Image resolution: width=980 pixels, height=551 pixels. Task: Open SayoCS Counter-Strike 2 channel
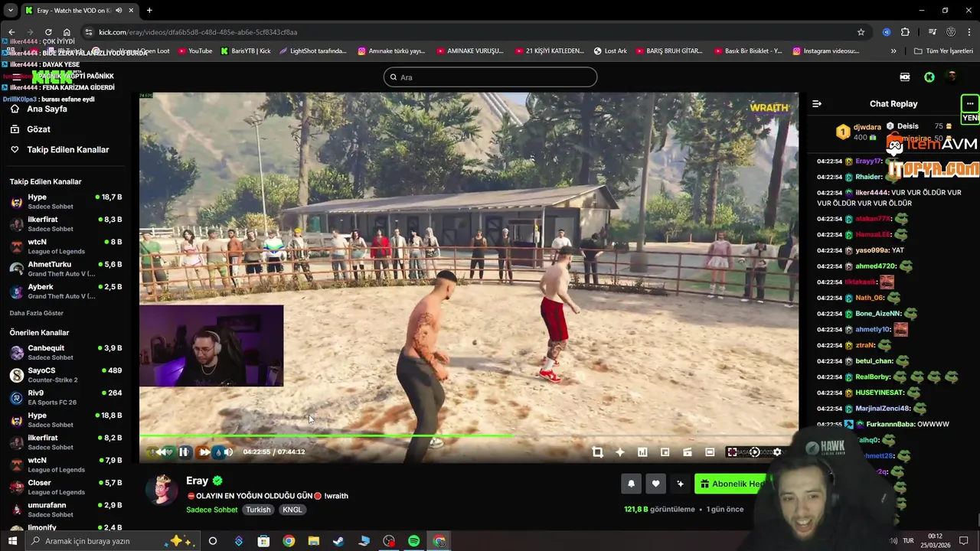(66, 375)
